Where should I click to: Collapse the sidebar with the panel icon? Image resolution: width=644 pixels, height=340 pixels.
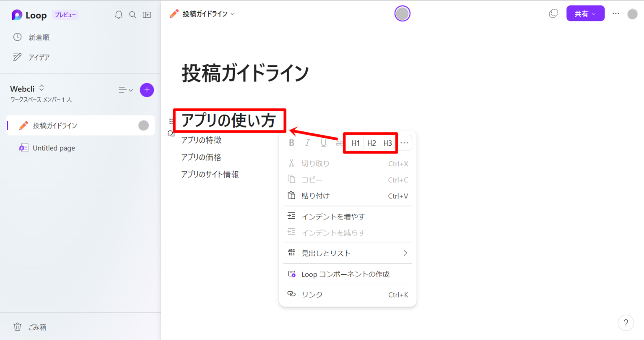[x=147, y=15]
